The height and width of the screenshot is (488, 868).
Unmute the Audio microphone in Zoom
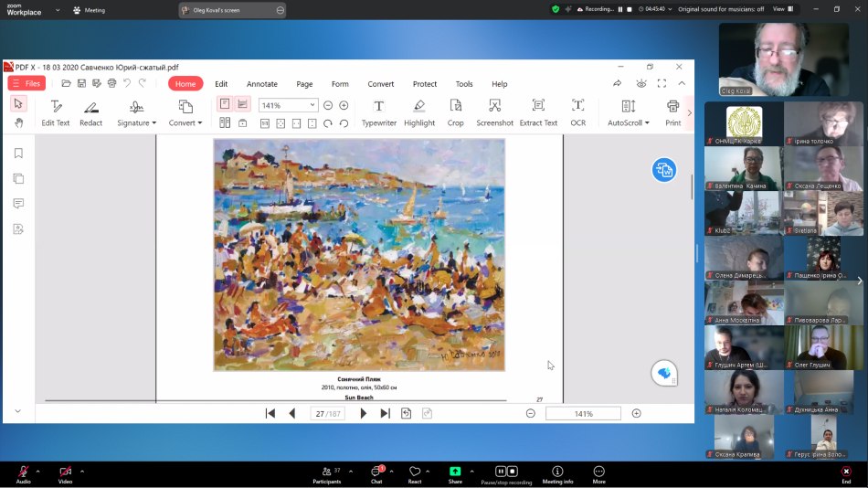(23, 472)
